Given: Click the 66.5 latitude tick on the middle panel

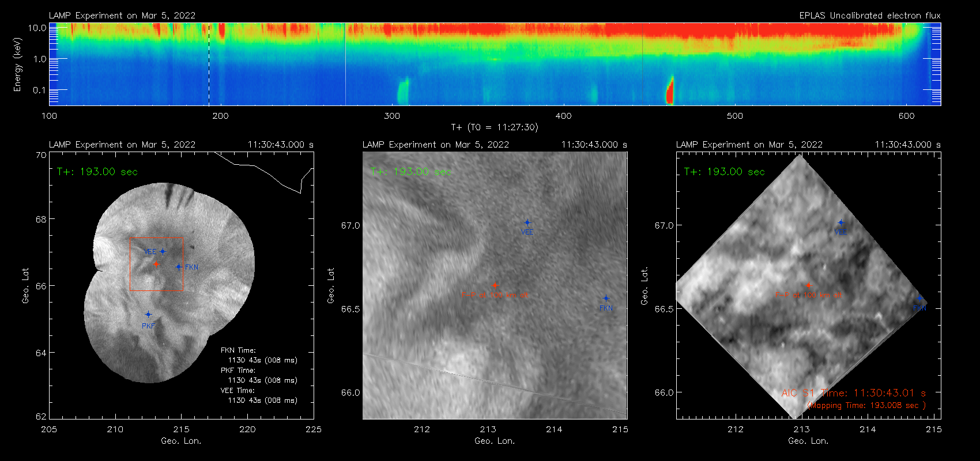Looking at the screenshot, I should coord(350,309).
